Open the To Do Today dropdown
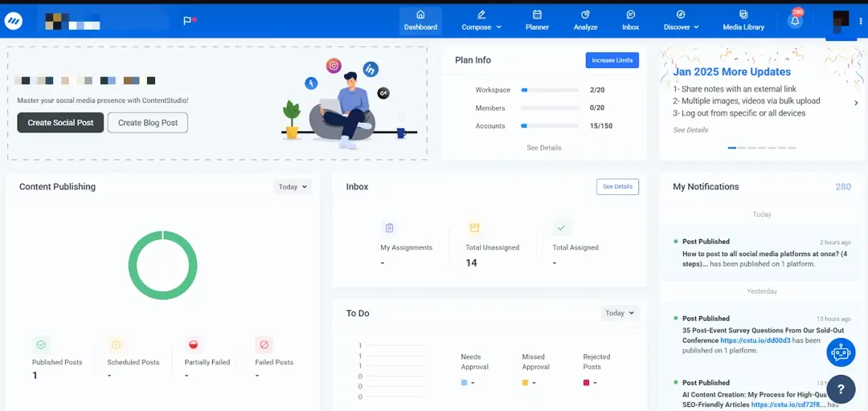This screenshot has height=411, width=868. coord(620,313)
